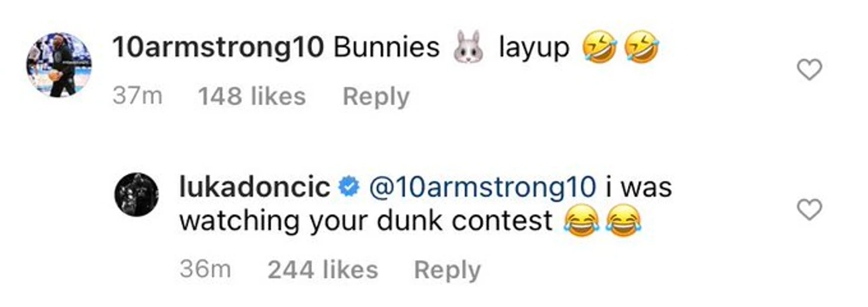Click the second rolling-laughing emoji after layup
The image size is (868, 307).
click(641, 49)
